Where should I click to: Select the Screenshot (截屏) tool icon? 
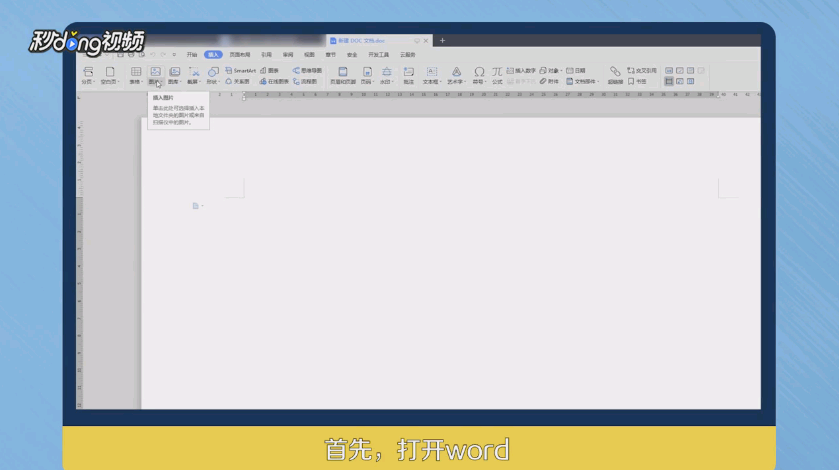coord(194,72)
